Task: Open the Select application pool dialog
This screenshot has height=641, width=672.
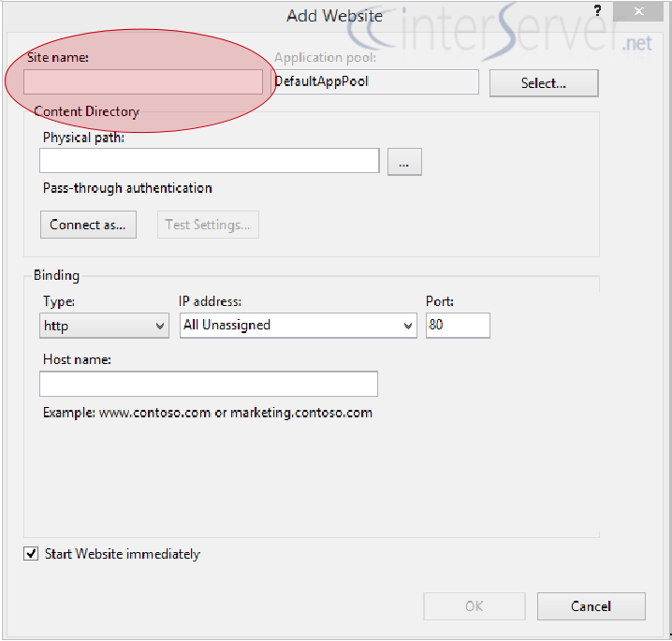Action: [x=544, y=83]
